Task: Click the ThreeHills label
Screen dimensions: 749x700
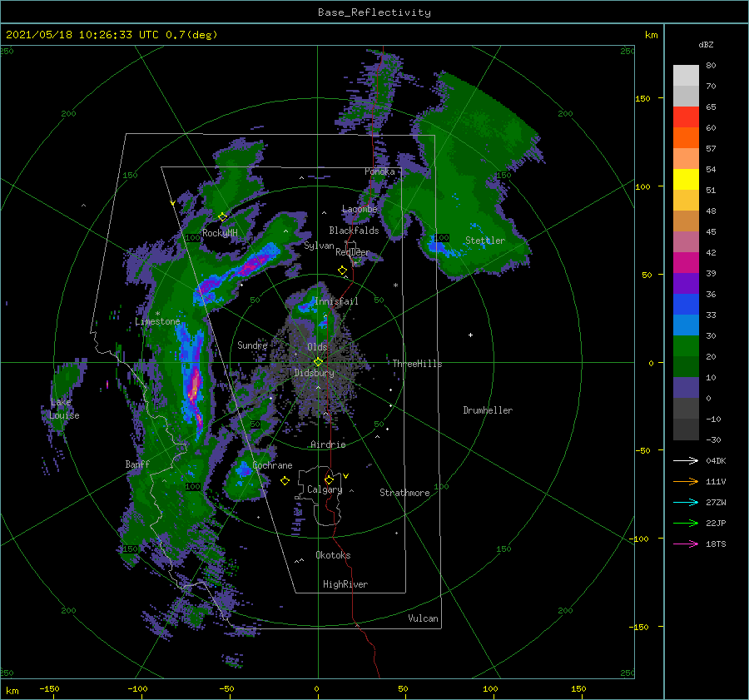Action: 418,364
